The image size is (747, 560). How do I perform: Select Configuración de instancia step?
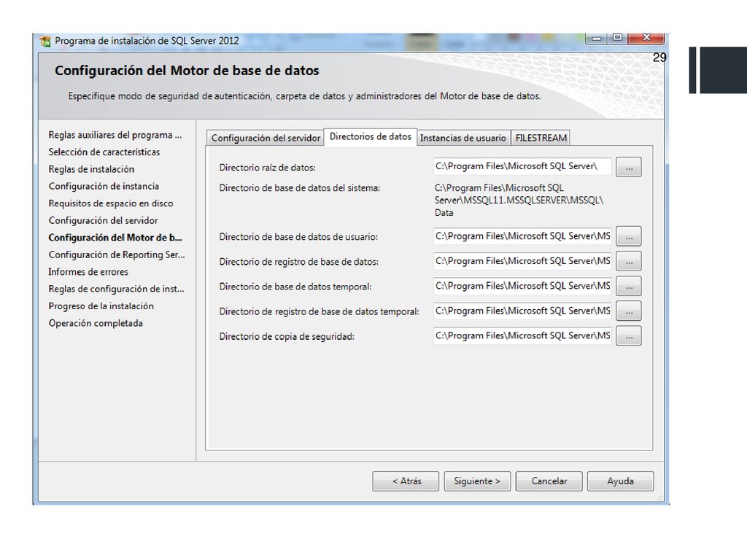pos(104,187)
